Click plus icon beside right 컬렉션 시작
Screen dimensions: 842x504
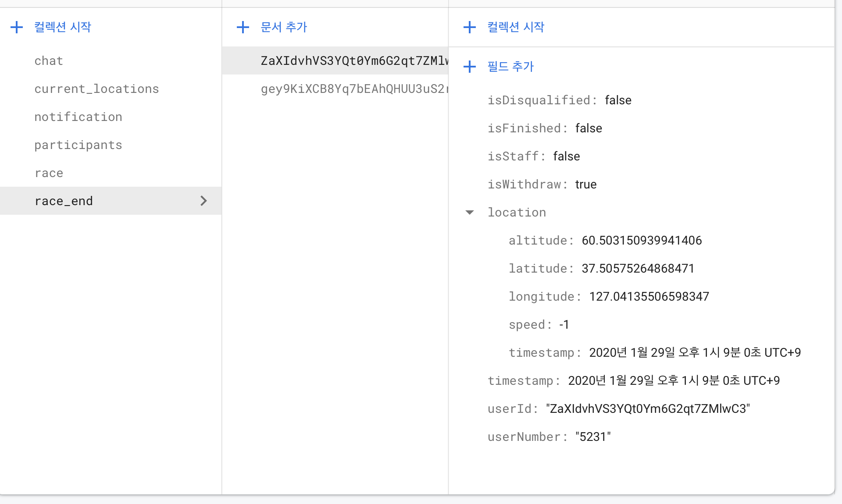(469, 27)
